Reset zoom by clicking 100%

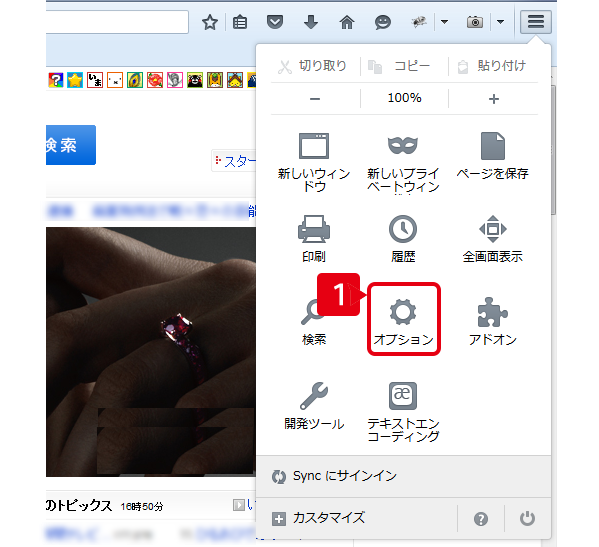pos(404,98)
